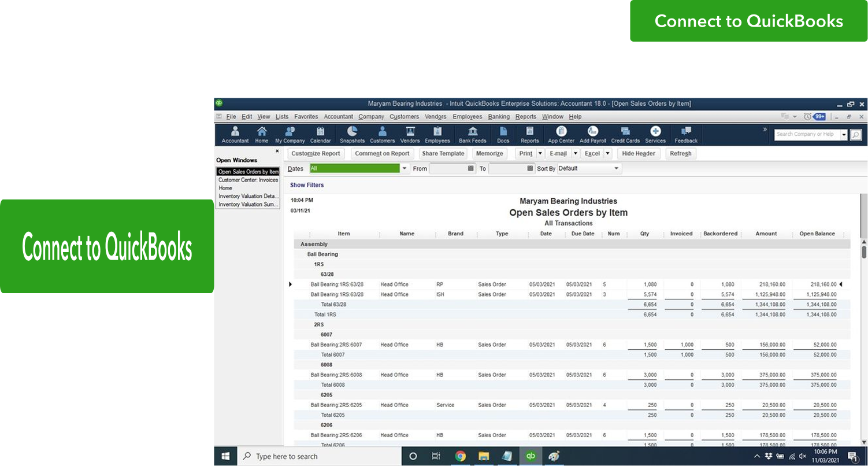Close the Open Windows panel
The width and height of the screenshot is (868, 466).
click(277, 151)
